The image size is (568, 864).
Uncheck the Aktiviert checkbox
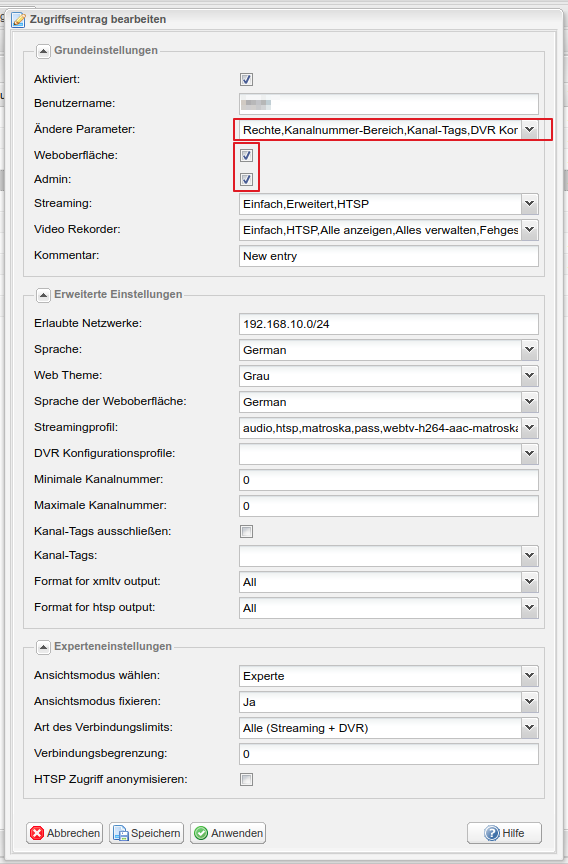[x=246, y=79]
